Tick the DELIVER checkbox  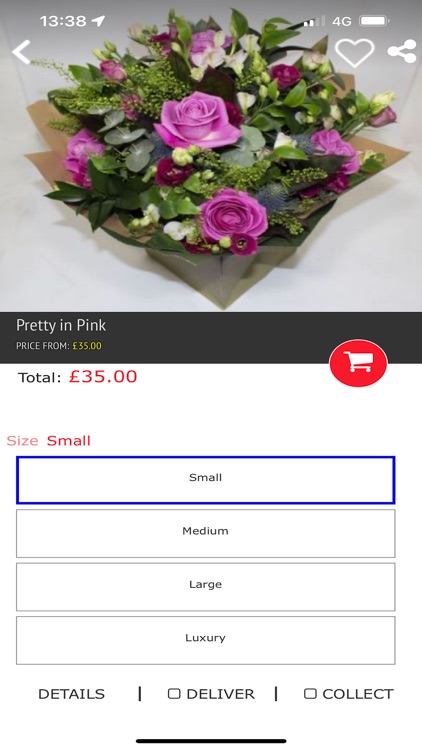click(x=174, y=694)
